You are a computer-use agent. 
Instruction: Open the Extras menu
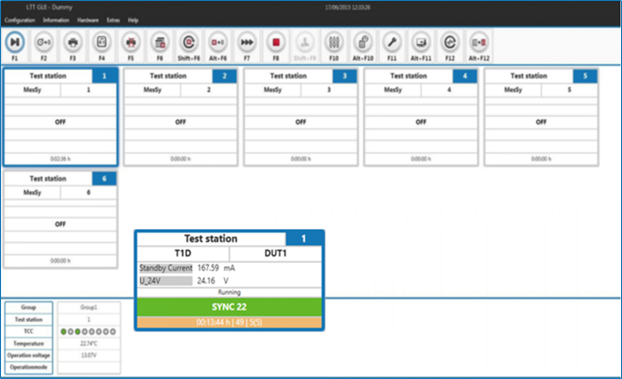coord(113,20)
